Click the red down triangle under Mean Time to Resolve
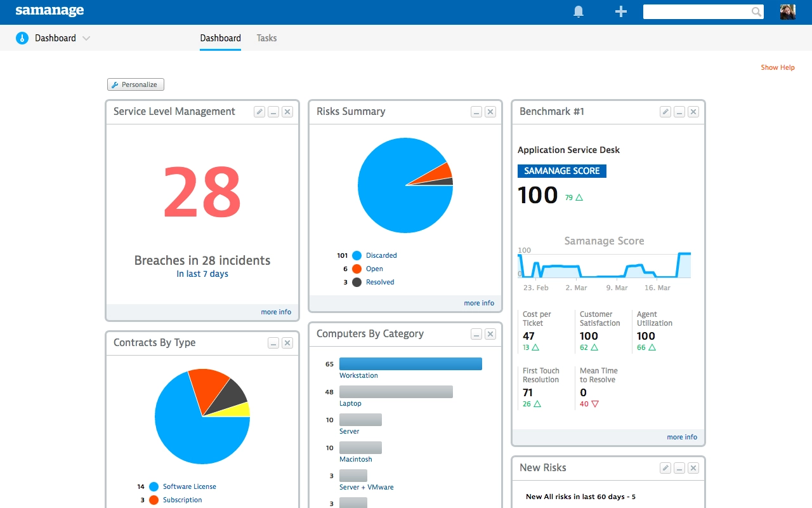Screen dimensions: 812x508 [x=595, y=404]
